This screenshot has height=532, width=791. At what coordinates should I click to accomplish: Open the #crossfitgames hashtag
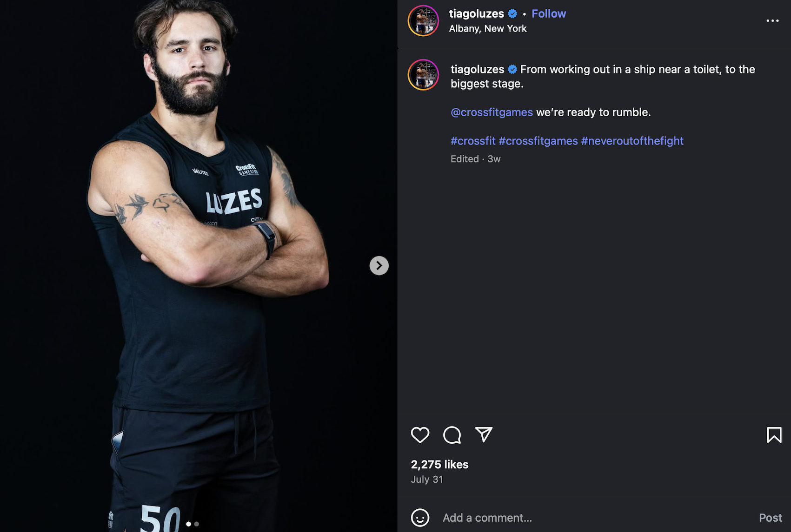coord(538,141)
